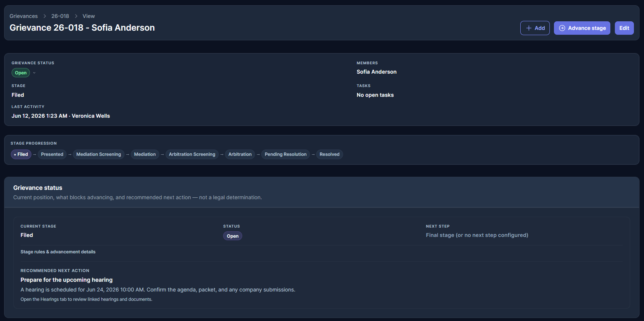Click the chevron separator after Grievances breadcrumb
644x321 pixels.
(x=44, y=16)
